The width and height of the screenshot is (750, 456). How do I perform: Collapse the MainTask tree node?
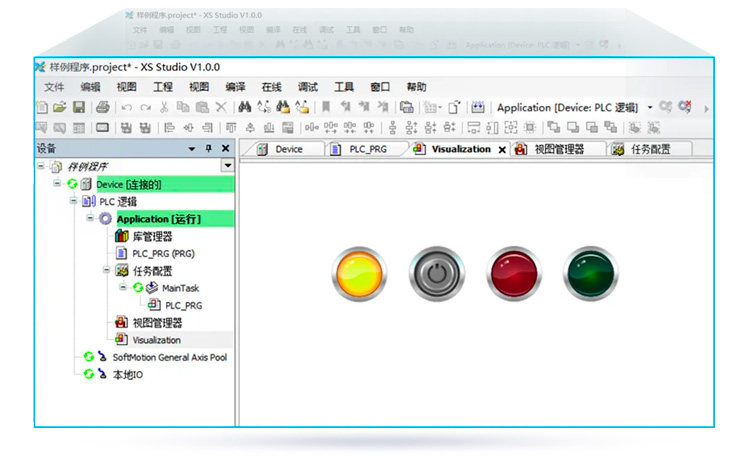[x=123, y=287]
